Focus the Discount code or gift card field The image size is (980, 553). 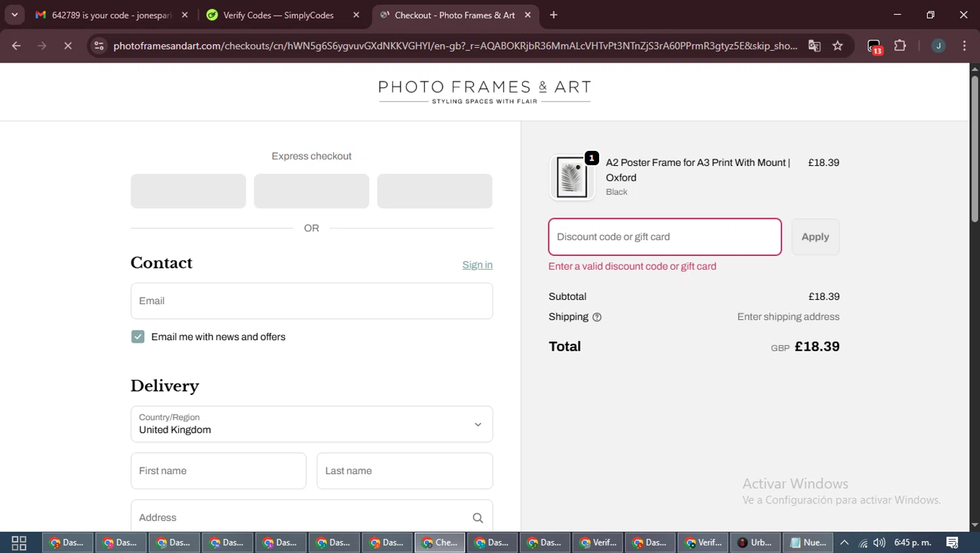point(665,237)
